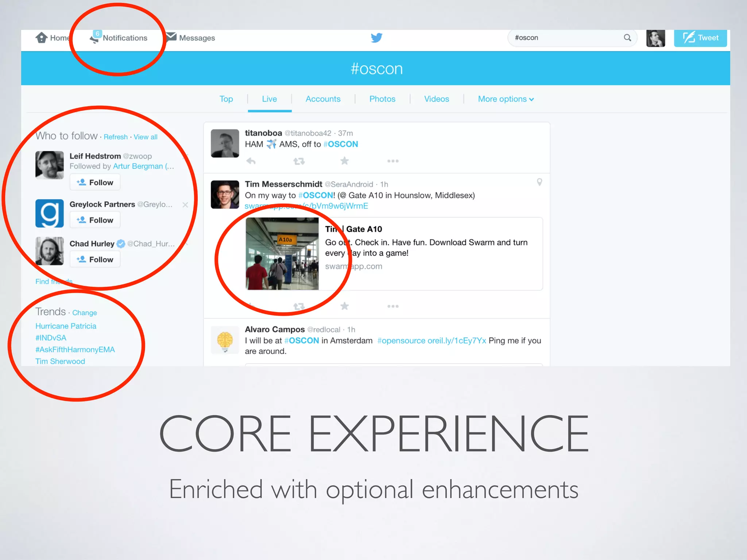
Task: Open the Gate A10 airport photo
Action: click(282, 254)
